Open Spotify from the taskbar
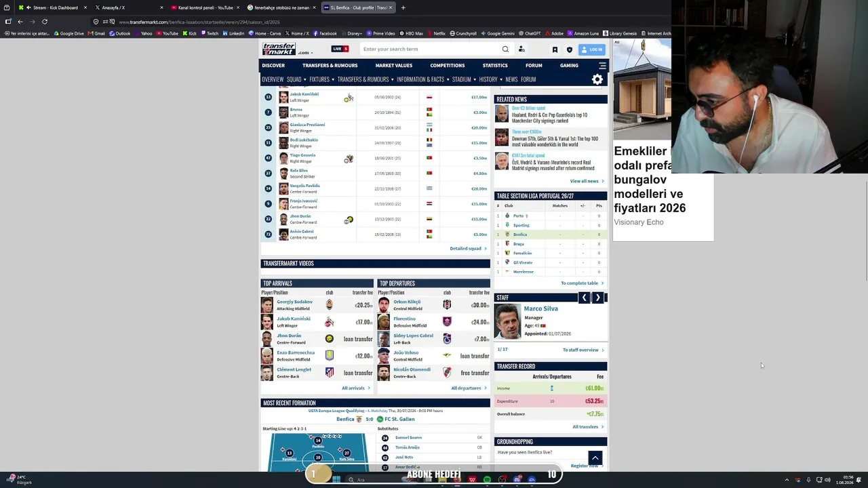868x488 pixels. tap(487, 480)
